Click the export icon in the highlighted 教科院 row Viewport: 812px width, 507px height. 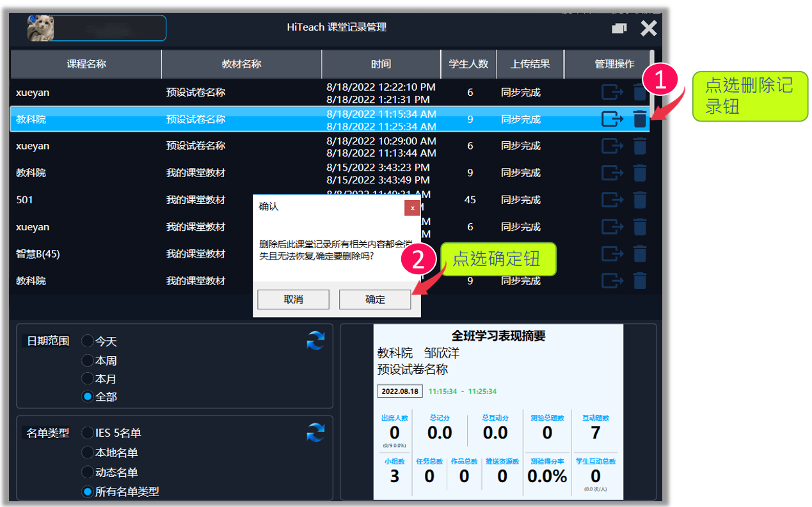click(x=612, y=120)
